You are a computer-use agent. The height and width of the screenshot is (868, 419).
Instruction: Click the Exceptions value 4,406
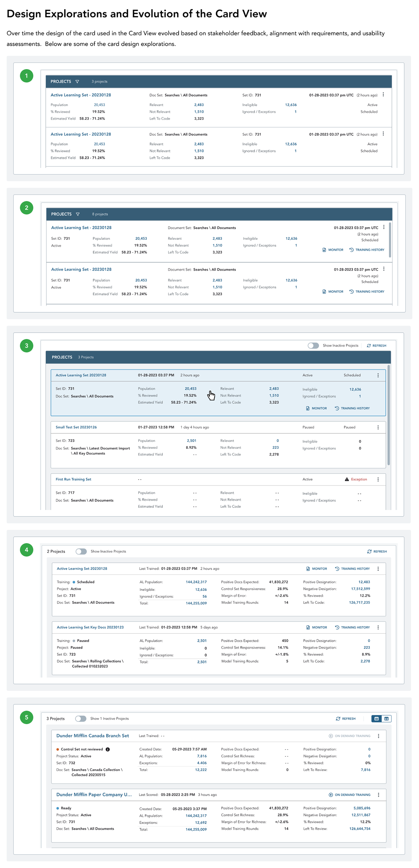click(x=202, y=763)
